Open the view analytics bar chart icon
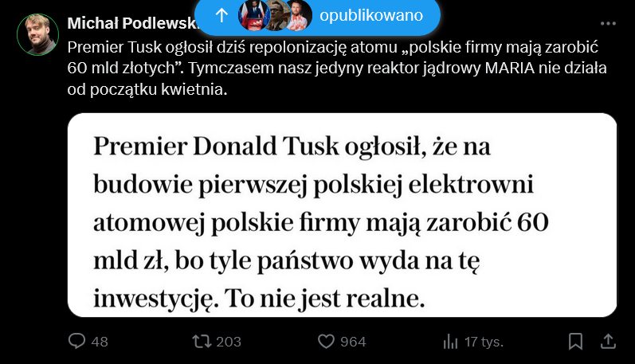Viewport: 635px width, 364px height. coord(450,341)
